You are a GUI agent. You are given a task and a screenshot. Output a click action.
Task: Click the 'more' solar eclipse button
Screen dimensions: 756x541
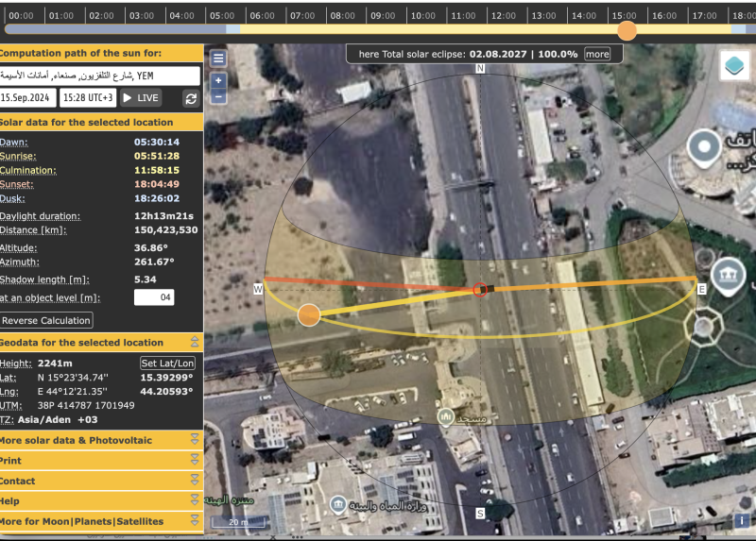coord(597,55)
